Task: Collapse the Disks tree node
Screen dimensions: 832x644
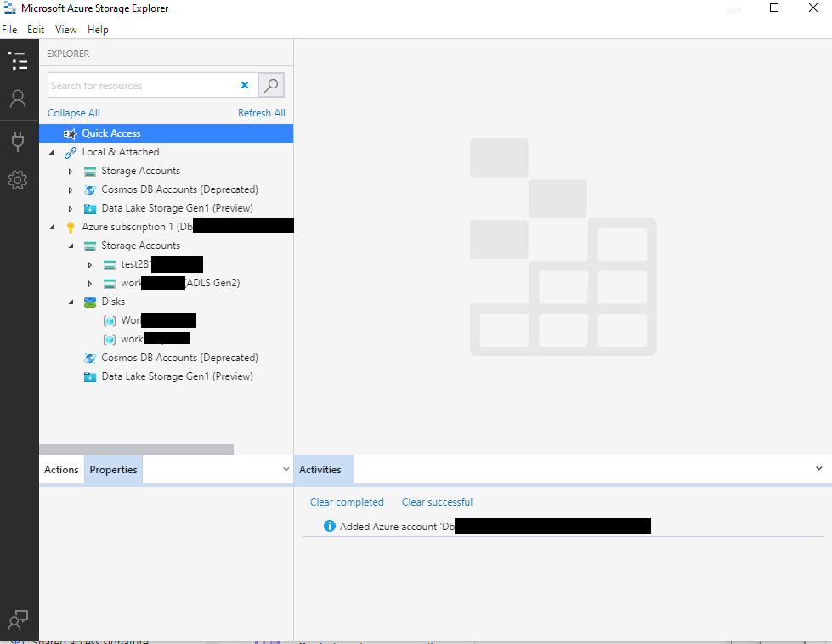Action: (71, 302)
